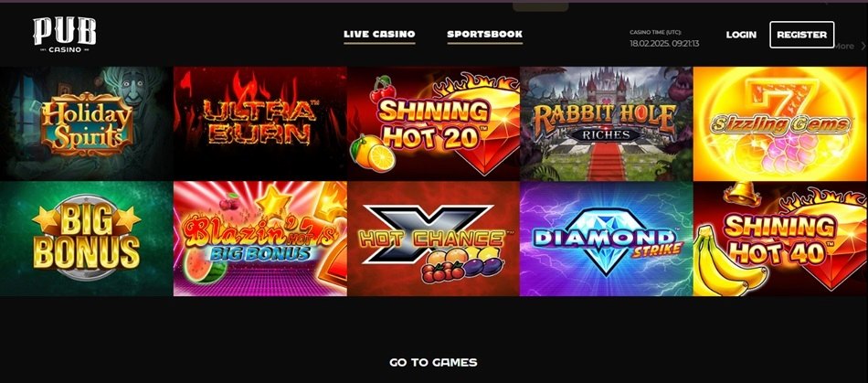Click the cherries icon on Shining Hot 20
This screenshot has width=868, height=383.
[383, 90]
